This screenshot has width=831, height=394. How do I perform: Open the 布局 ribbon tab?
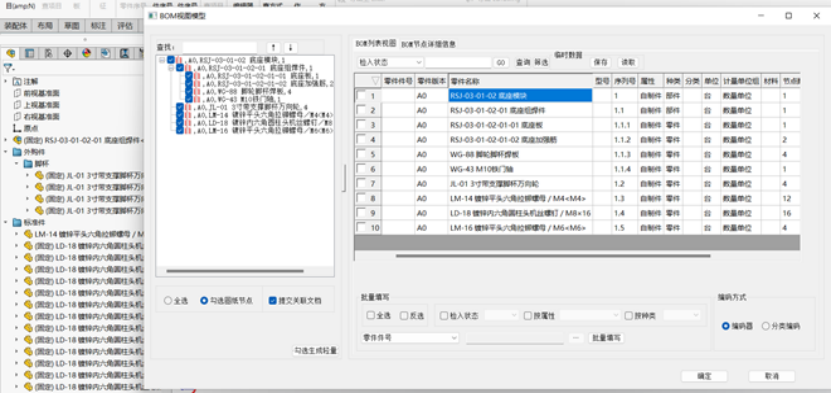[44, 25]
